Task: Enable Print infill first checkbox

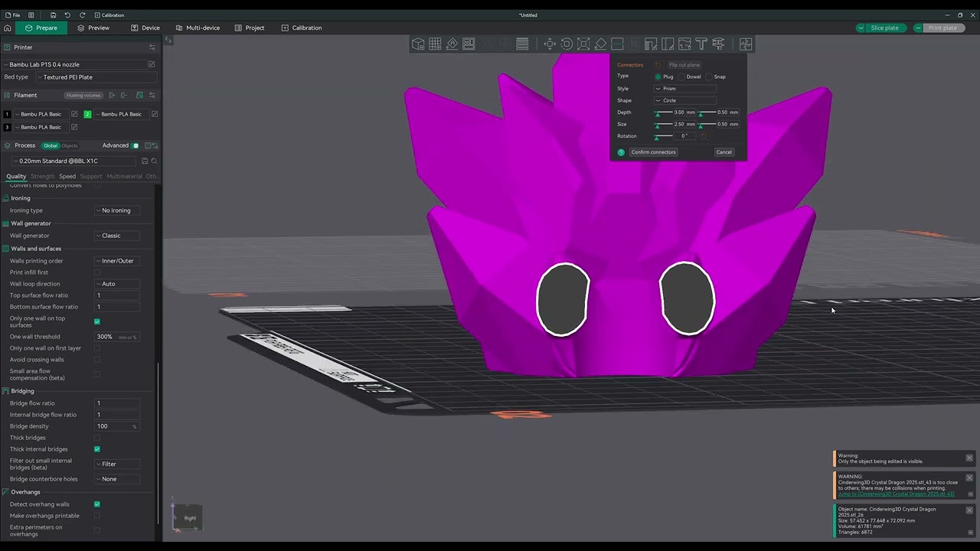Action: click(x=97, y=272)
